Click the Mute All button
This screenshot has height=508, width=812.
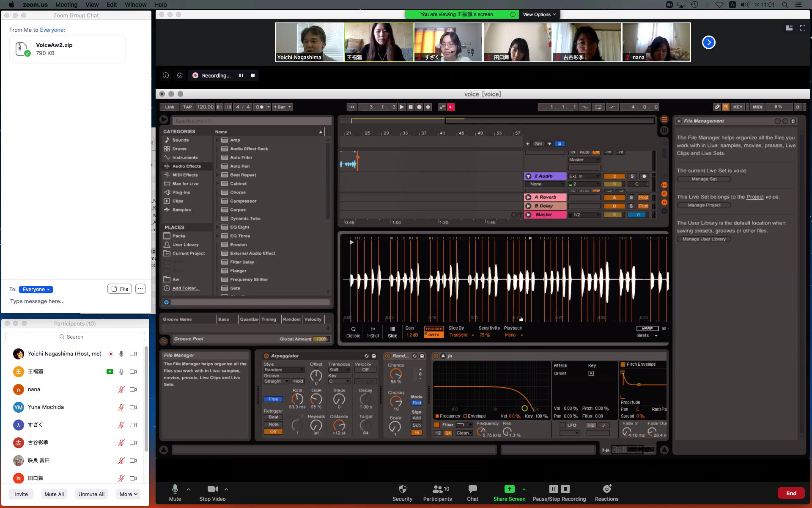(x=54, y=494)
